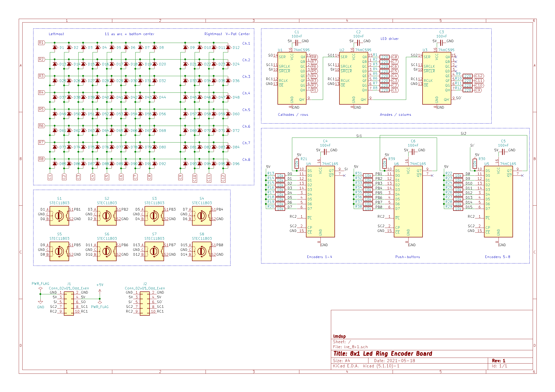The width and height of the screenshot is (555, 392).
Task: Click the C12 column label tag
Action: (223, 178)
